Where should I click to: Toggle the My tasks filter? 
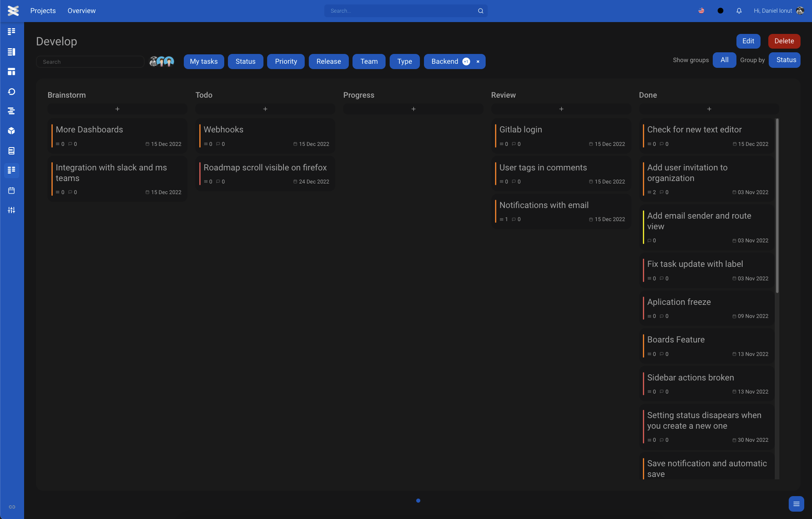point(204,61)
